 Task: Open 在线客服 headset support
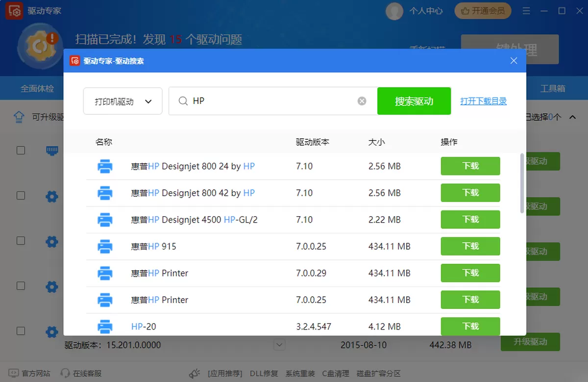(x=81, y=373)
